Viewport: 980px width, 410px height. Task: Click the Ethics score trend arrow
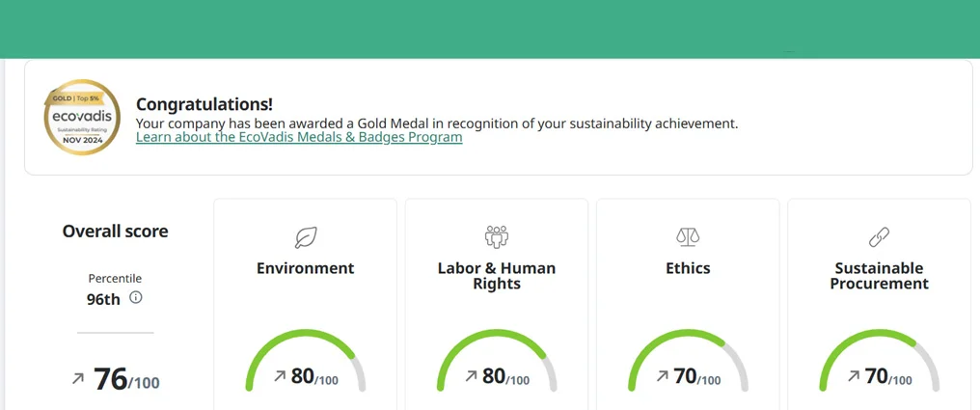click(662, 377)
